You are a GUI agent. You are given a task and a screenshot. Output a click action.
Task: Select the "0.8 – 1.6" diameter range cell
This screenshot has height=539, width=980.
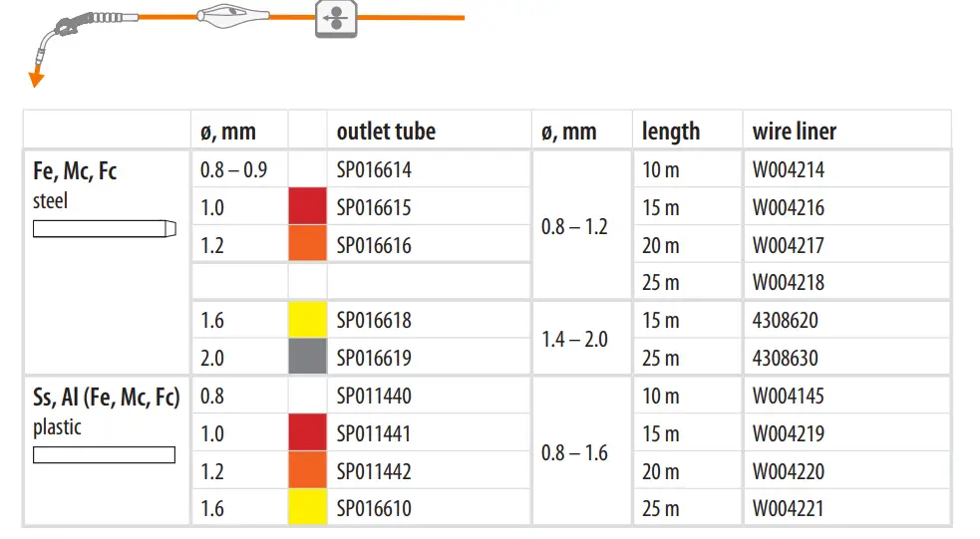click(575, 453)
